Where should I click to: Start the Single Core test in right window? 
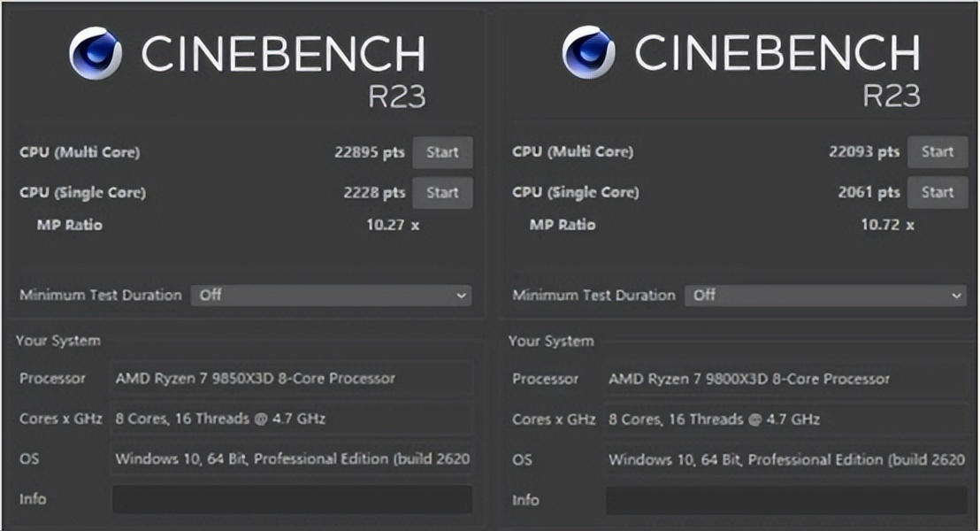pyautogui.click(x=937, y=192)
